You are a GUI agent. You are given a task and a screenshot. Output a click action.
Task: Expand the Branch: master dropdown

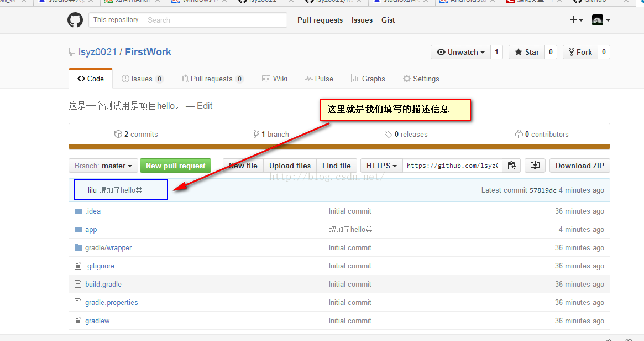click(103, 166)
